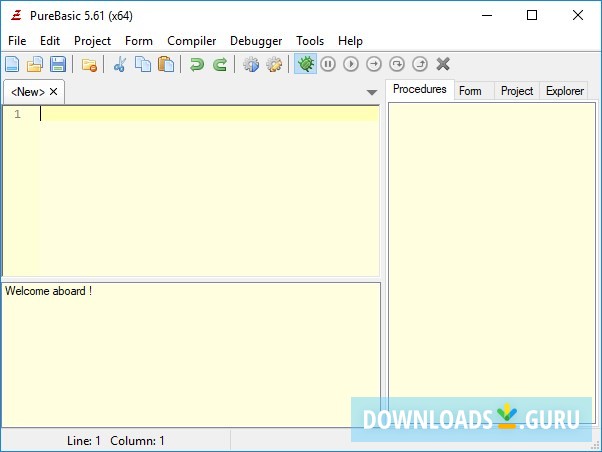Close the PureBasic window

(578, 15)
